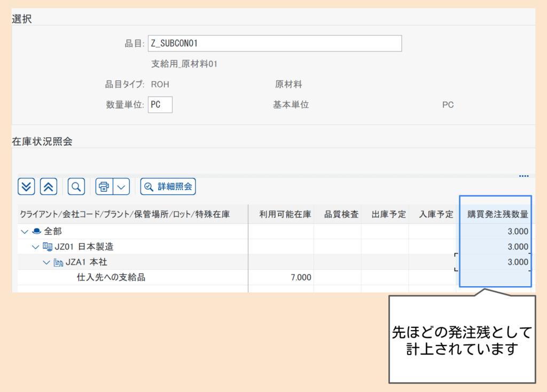Click into the 品目 input field

point(275,43)
